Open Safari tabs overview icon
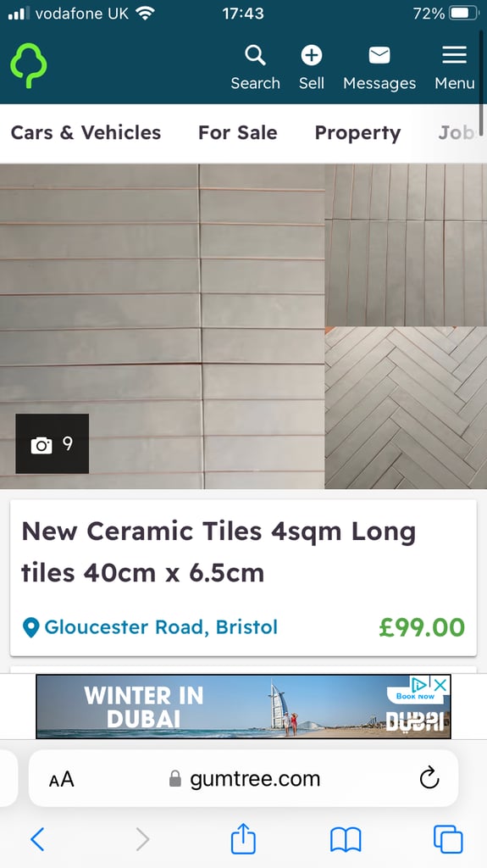Screen dimensions: 487x868 coord(448,839)
